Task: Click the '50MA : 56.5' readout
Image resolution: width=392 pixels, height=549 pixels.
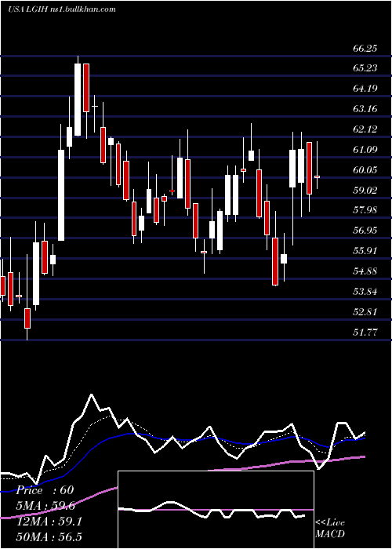Action: pos(49,536)
